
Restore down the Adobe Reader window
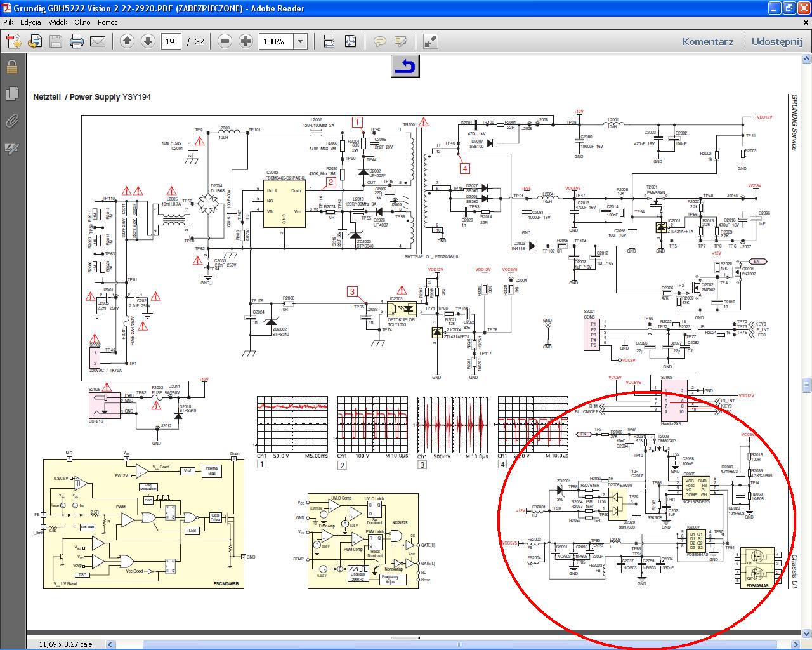tap(789, 8)
